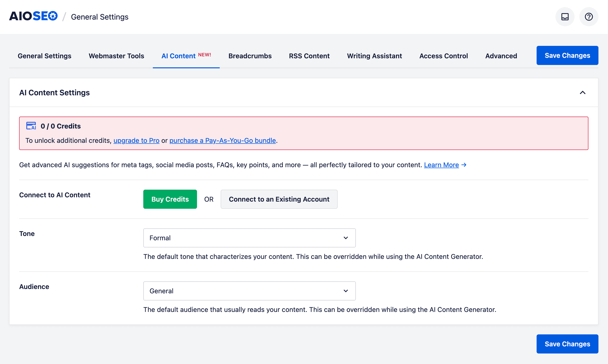Select the AI Content tab
This screenshot has height=364, width=608.
click(186, 56)
